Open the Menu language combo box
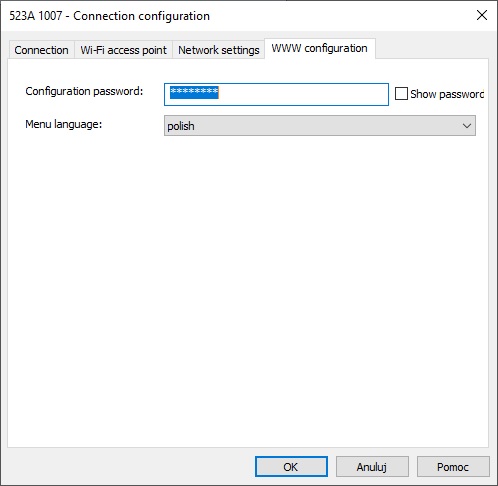Image resolution: width=498 pixels, height=486 pixels. click(320, 126)
